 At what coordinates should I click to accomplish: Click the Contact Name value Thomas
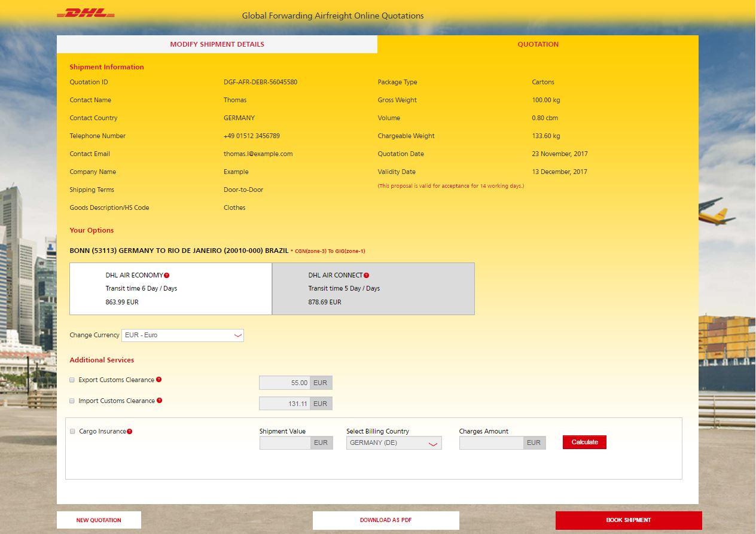pos(235,100)
